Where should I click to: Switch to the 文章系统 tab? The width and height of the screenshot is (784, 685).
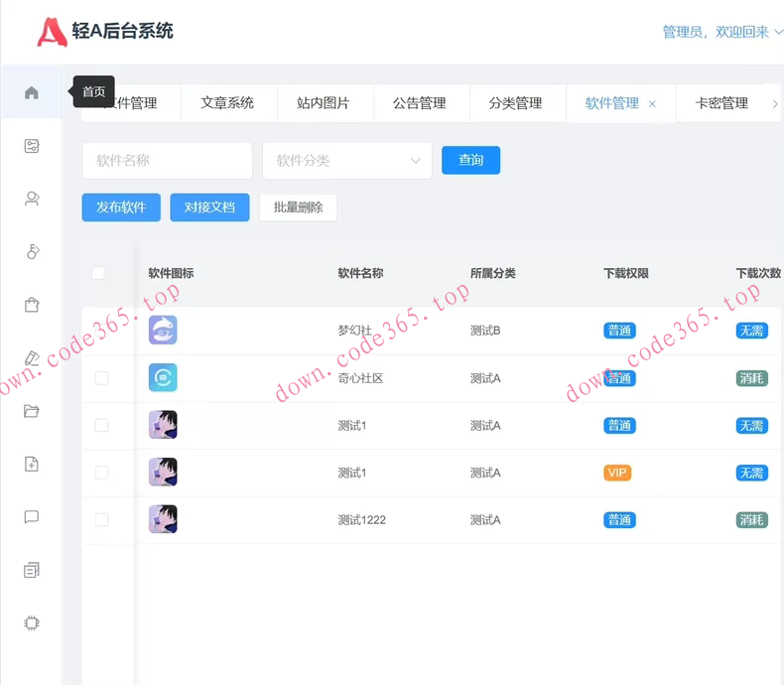point(227,103)
